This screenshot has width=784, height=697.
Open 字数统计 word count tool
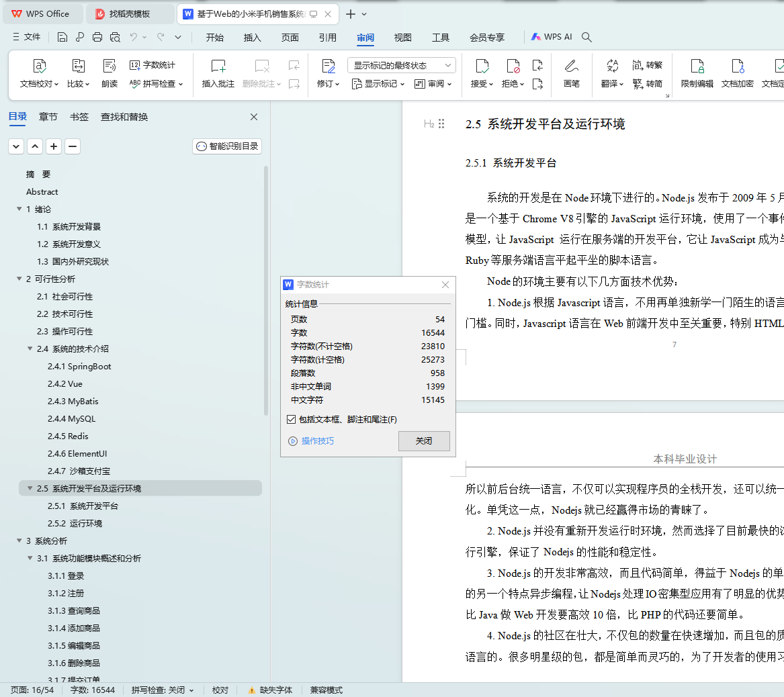click(153, 65)
